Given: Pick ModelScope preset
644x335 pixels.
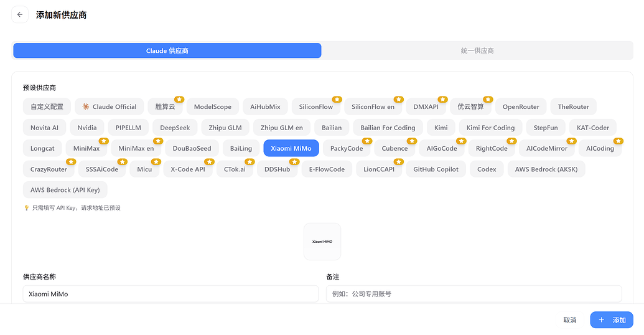Looking at the screenshot, I should coord(213,107).
